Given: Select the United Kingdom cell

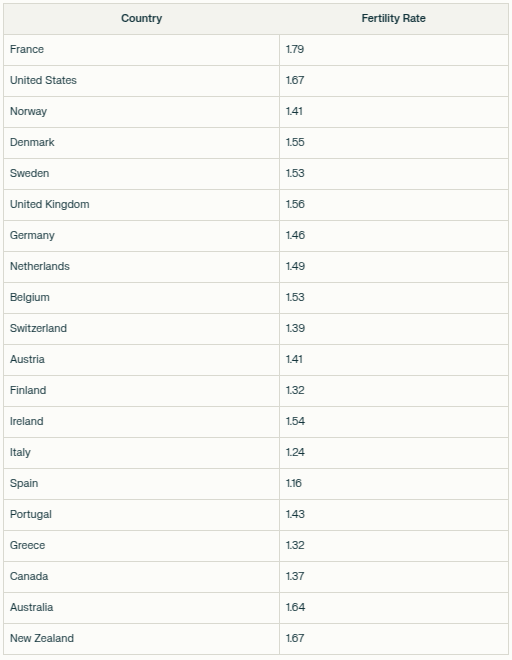Looking at the screenshot, I should click(141, 205).
